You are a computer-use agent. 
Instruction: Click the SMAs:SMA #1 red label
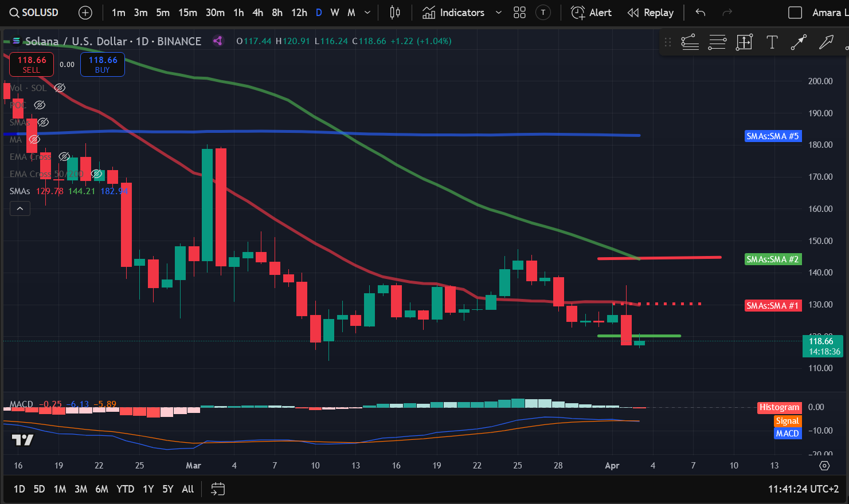(772, 306)
